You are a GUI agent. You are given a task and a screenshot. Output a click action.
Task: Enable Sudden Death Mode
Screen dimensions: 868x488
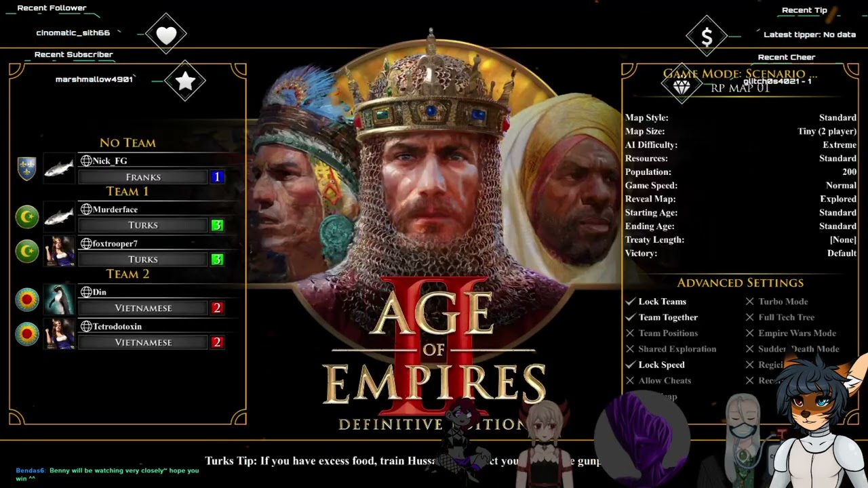click(x=792, y=349)
